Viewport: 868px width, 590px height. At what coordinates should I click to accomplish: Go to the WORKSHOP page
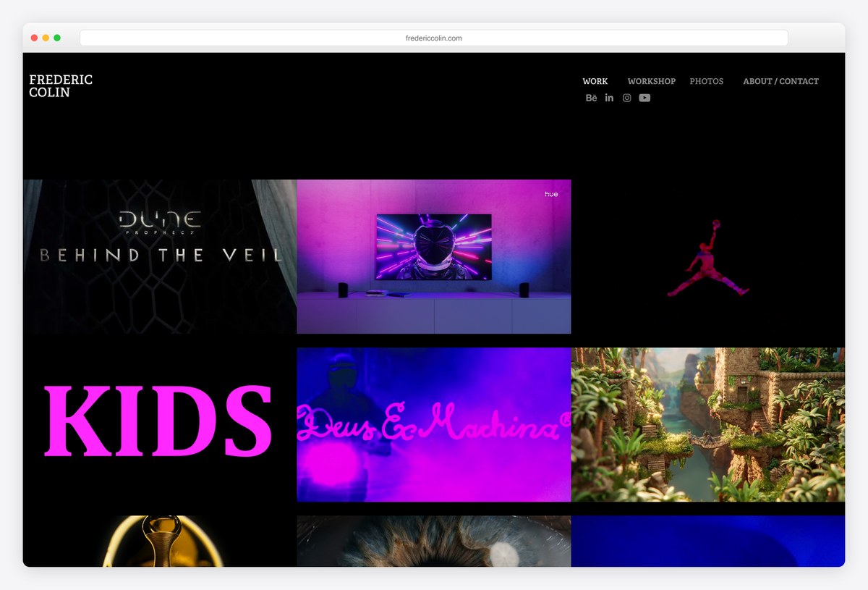tap(652, 81)
